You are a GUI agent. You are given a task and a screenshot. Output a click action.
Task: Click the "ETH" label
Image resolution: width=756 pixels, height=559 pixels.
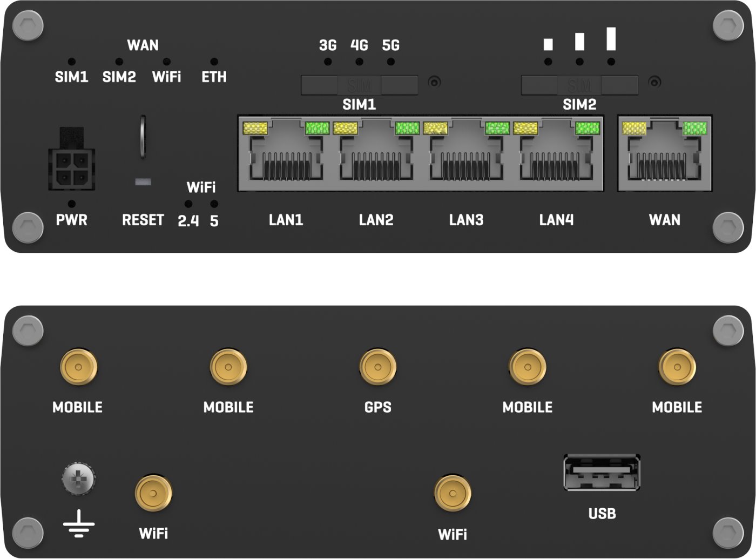point(214,77)
